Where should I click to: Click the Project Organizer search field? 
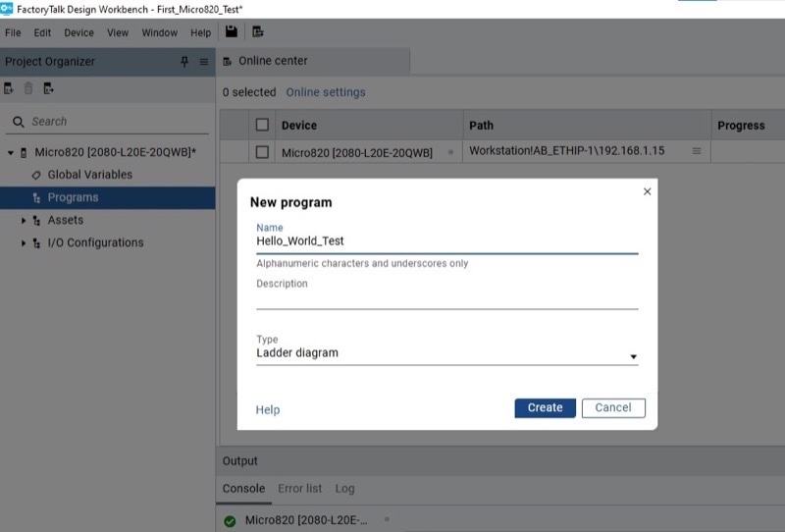[108, 122]
